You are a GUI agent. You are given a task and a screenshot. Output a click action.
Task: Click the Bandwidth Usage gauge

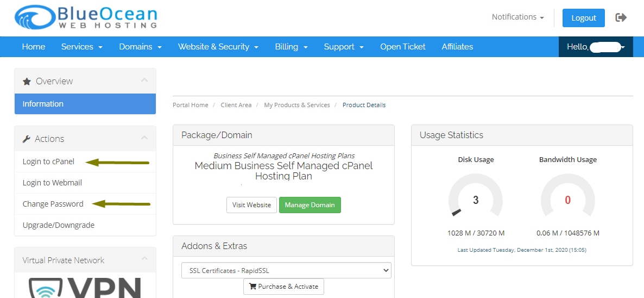pyautogui.click(x=567, y=200)
